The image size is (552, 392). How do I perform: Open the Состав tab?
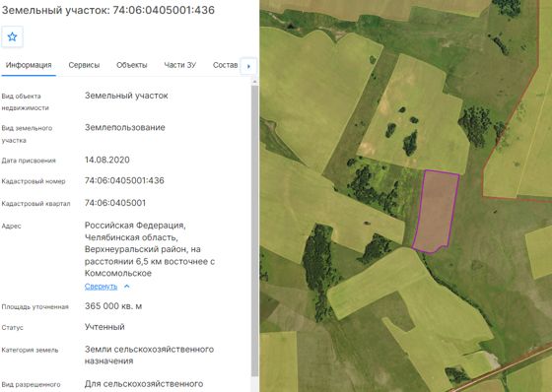pos(225,65)
